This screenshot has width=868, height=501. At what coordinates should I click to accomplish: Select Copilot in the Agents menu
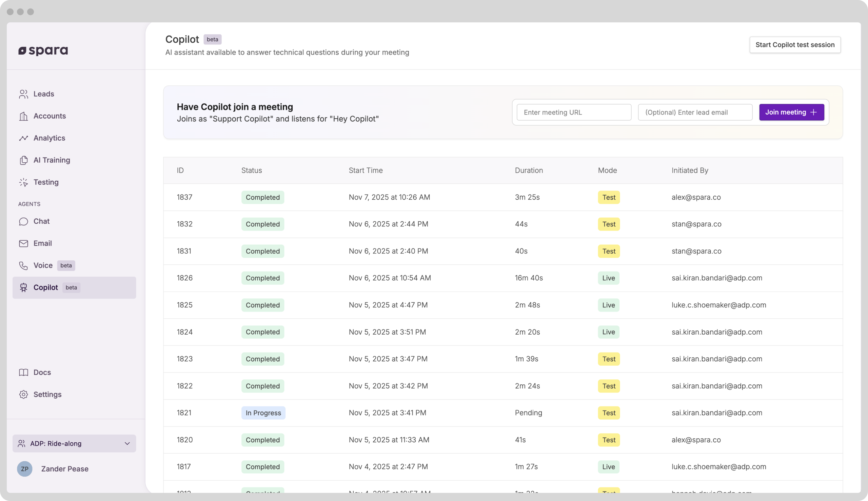coord(46,288)
